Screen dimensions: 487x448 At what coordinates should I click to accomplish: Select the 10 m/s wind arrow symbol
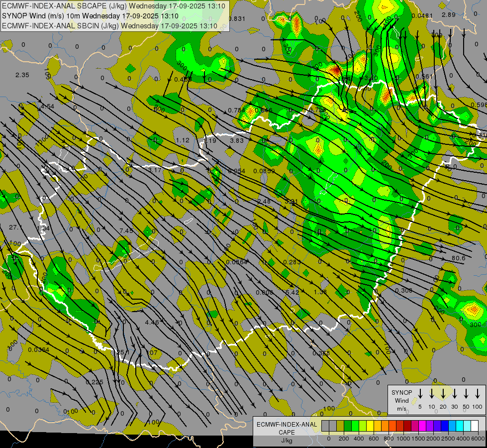coord(432,394)
